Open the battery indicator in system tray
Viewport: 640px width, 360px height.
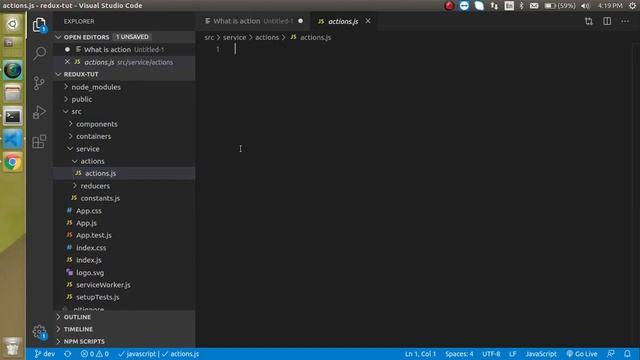pyautogui.click(x=560, y=5)
